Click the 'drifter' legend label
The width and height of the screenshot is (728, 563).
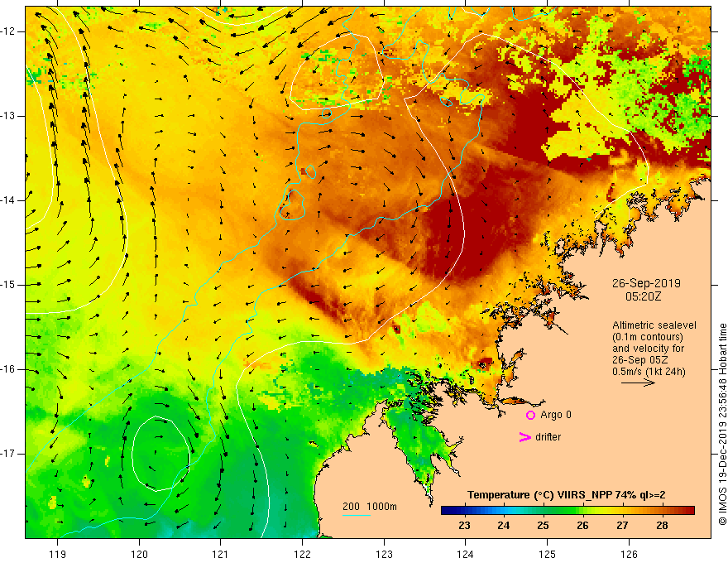548,437
